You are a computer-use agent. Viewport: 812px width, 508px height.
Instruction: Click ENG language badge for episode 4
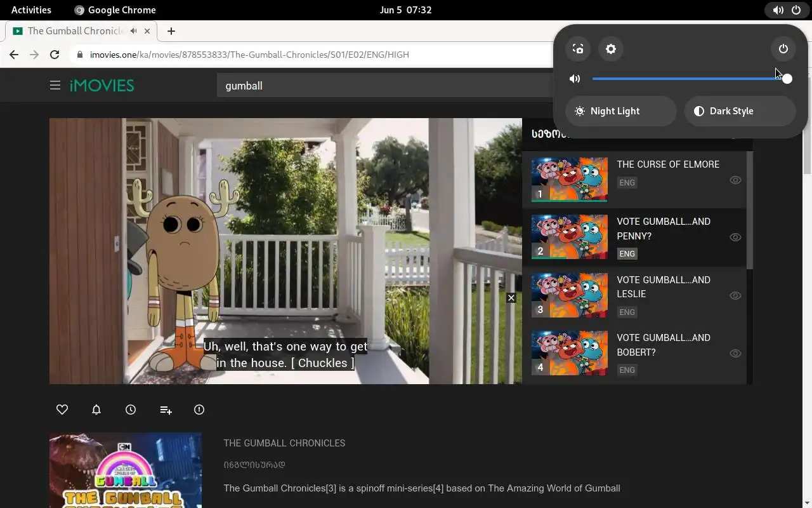click(x=627, y=370)
